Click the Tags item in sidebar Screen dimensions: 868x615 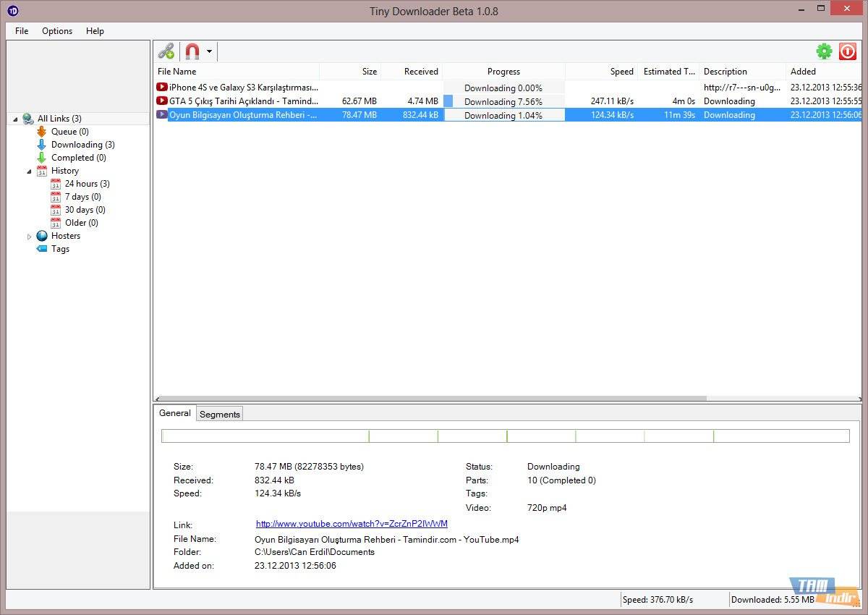click(x=60, y=249)
